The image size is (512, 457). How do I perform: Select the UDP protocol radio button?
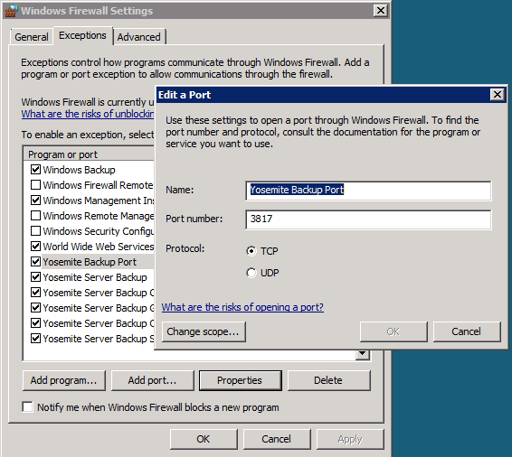(251, 273)
